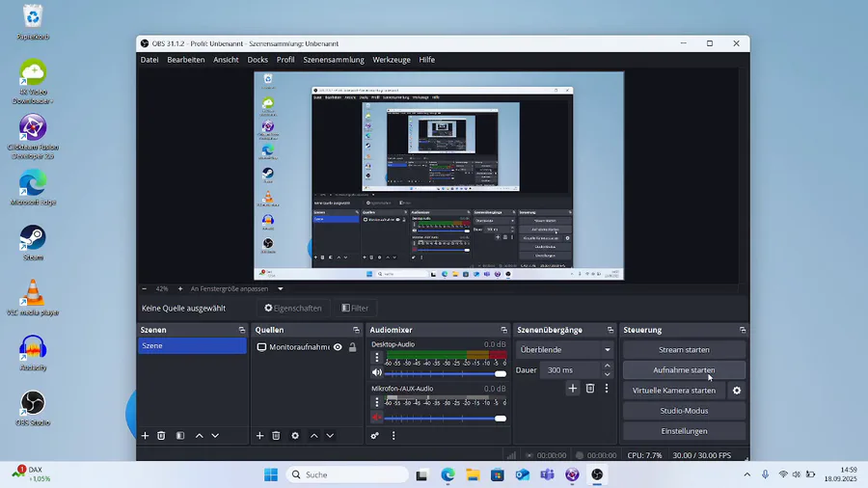Move source down arrow in Quellen dock
This screenshot has height=488, width=868.
(x=330, y=436)
